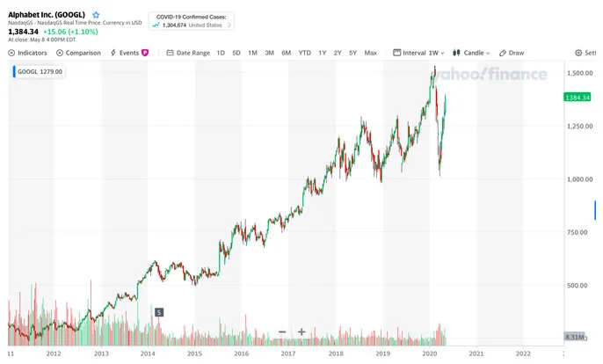This screenshot has width=603, height=364.
Task: Select the 1Y time range
Action: coord(323,53)
